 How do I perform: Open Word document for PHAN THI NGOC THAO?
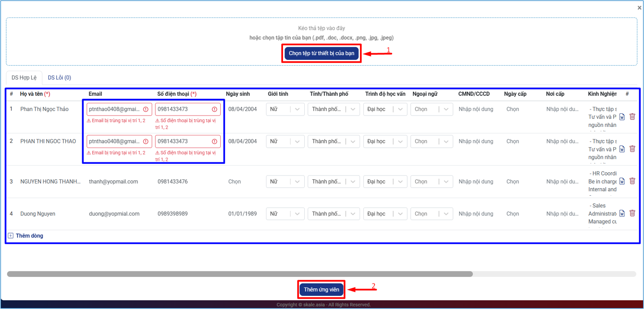click(x=622, y=149)
